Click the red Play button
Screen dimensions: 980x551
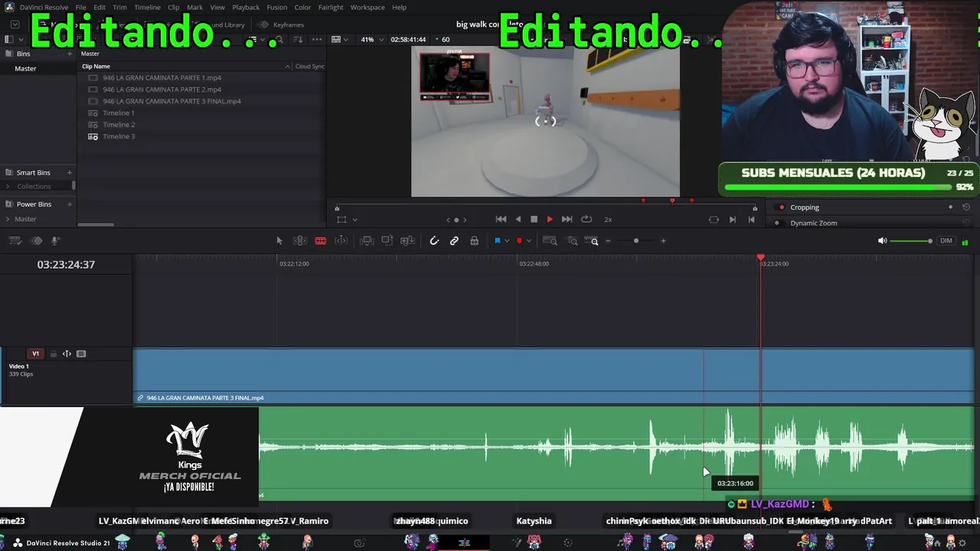(550, 220)
